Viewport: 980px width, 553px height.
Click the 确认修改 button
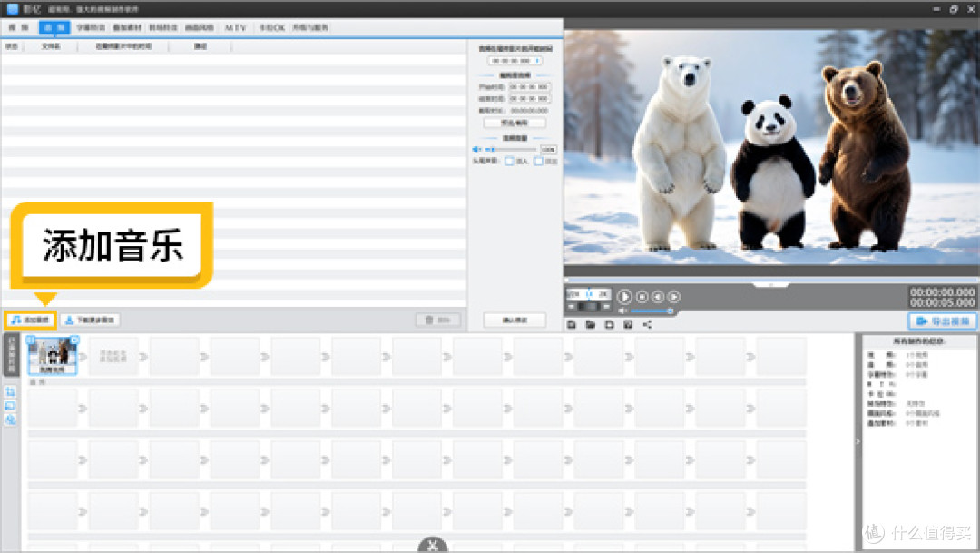click(514, 320)
